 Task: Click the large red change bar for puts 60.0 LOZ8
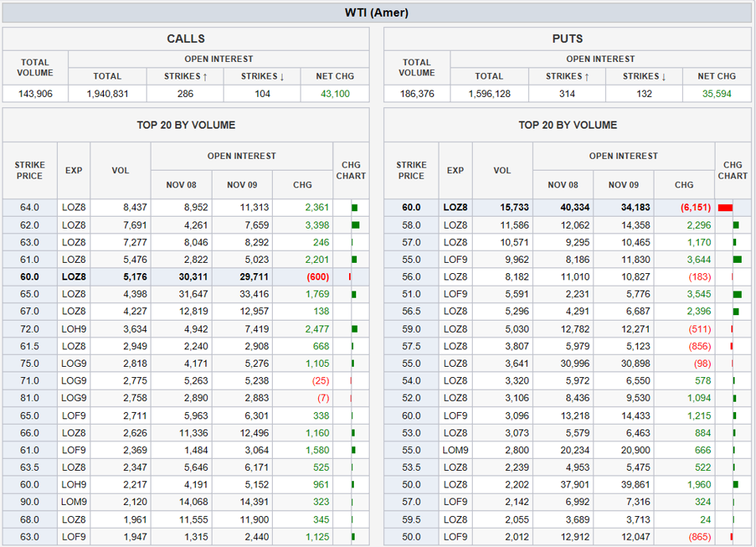click(x=724, y=208)
